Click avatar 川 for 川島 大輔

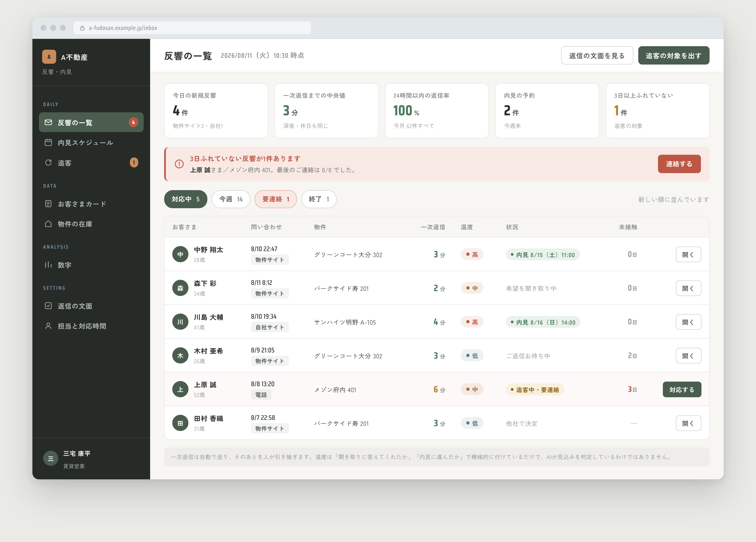(x=180, y=322)
